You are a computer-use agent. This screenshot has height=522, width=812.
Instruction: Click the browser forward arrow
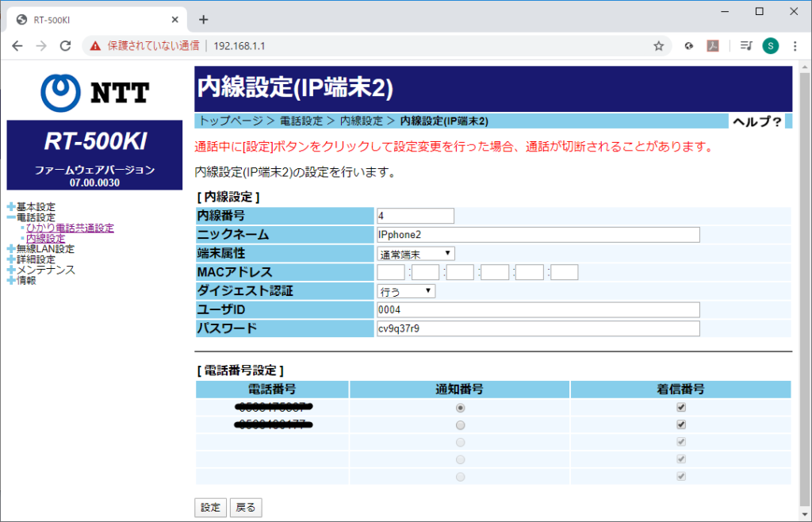point(41,46)
